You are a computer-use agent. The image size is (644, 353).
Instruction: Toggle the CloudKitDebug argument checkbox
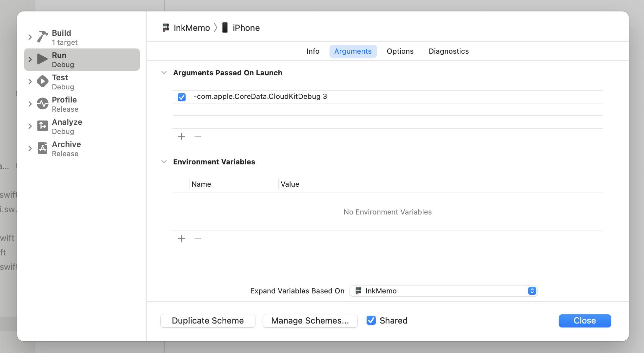point(182,97)
